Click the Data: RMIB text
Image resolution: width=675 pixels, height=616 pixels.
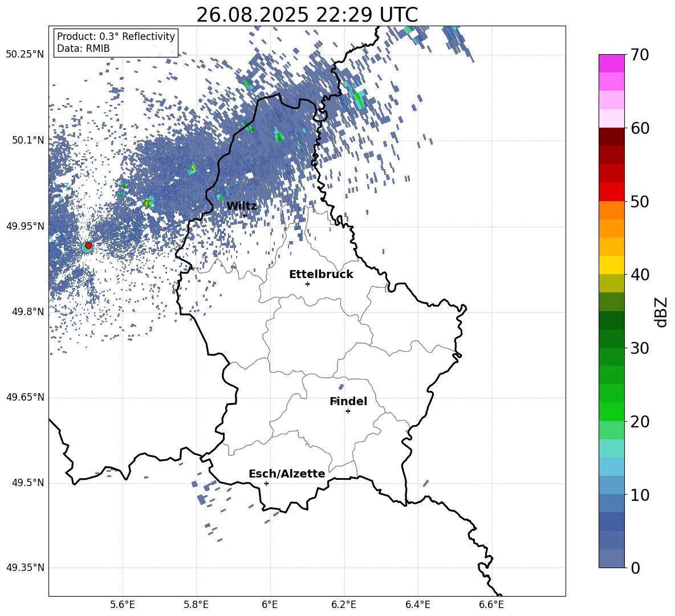click(83, 48)
